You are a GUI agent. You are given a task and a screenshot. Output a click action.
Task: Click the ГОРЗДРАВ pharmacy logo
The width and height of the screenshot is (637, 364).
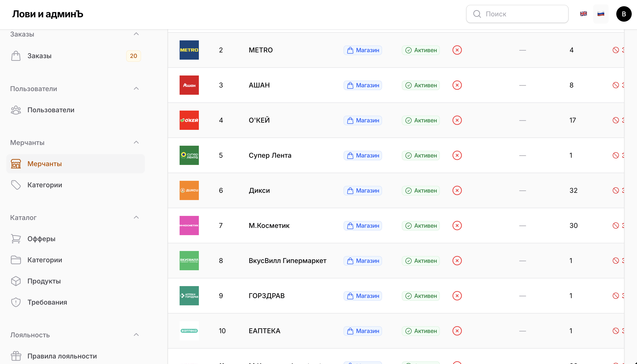coord(189,296)
